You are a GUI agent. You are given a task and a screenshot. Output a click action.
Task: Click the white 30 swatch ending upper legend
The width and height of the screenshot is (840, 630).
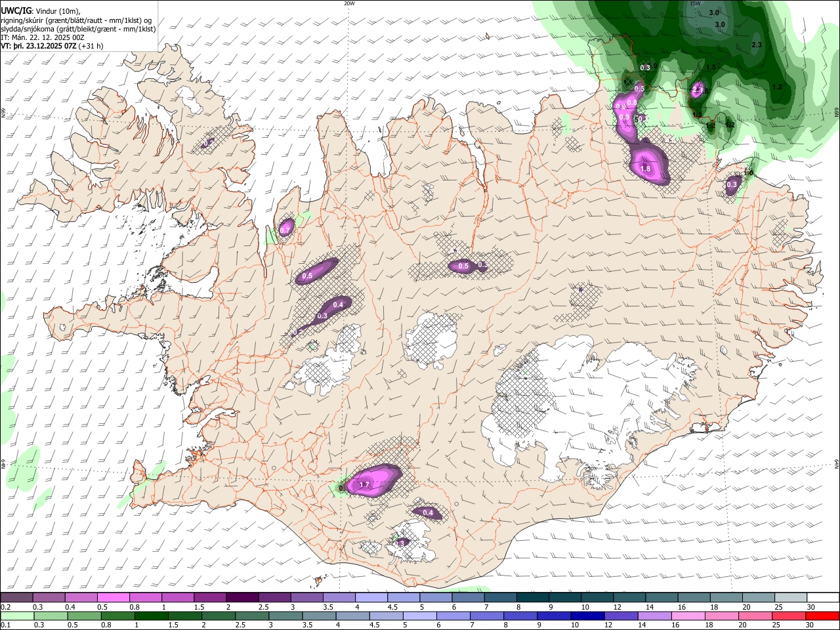click(823, 598)
